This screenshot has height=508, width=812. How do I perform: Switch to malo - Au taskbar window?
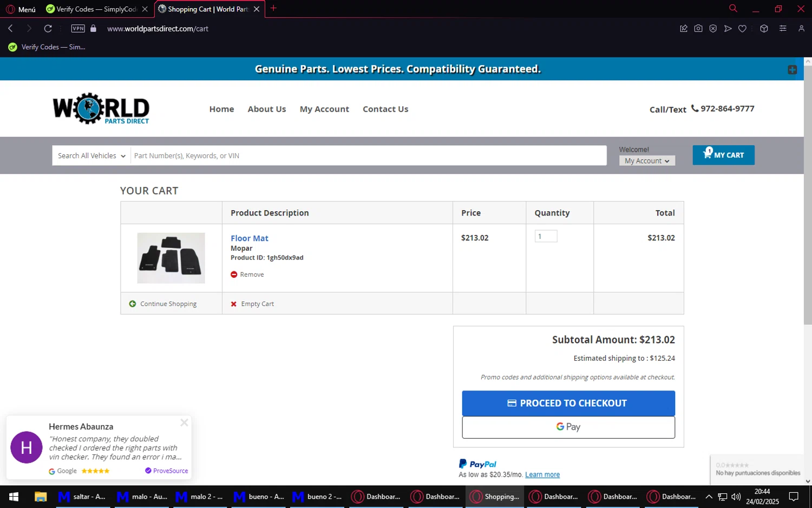coord(142,497)
